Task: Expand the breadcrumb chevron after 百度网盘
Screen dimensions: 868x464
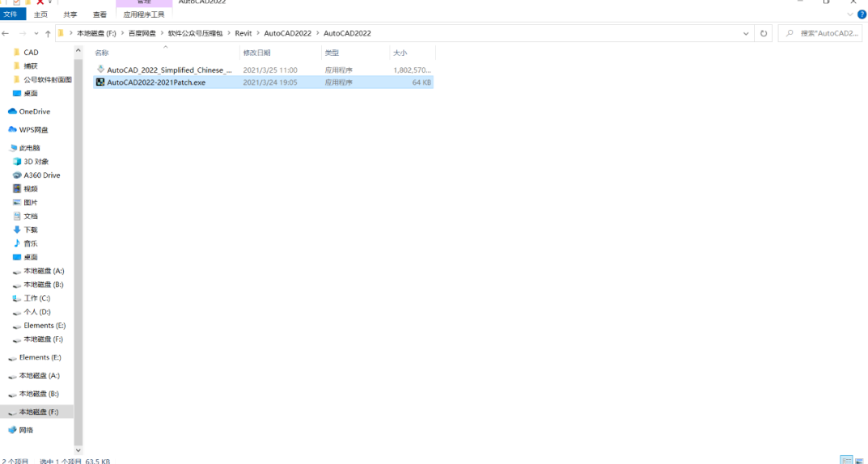Action: click(x=163, y=33)
